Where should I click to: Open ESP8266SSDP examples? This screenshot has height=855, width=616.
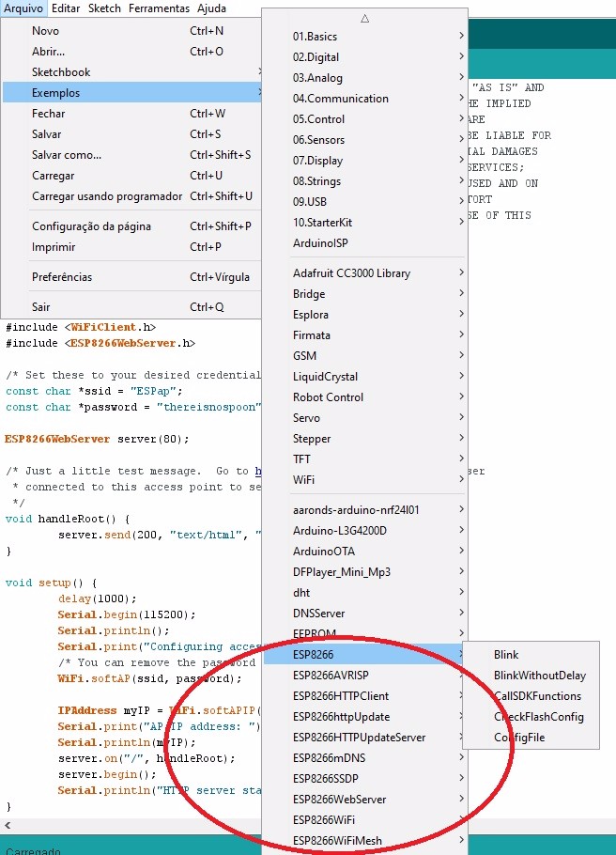point(364,779)
